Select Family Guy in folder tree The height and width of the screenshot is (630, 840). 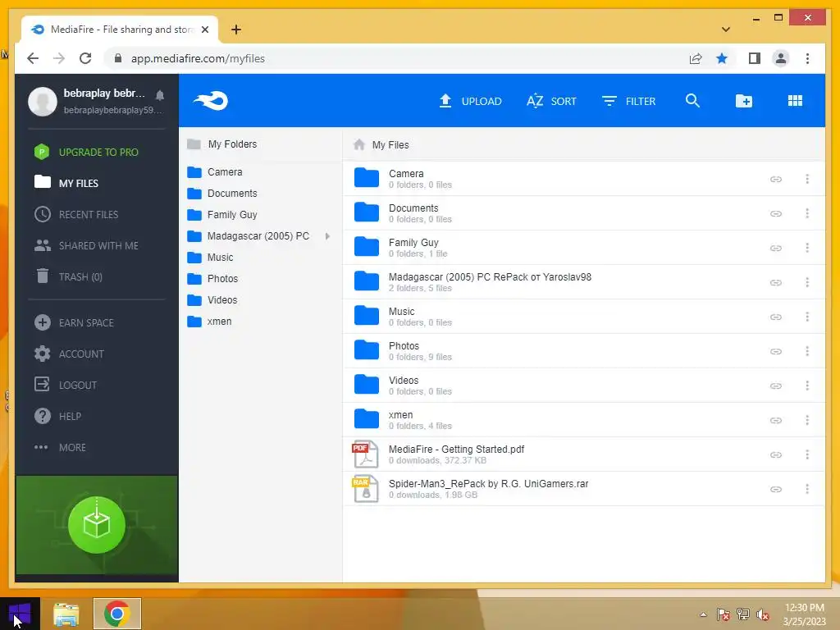(222, 215)
